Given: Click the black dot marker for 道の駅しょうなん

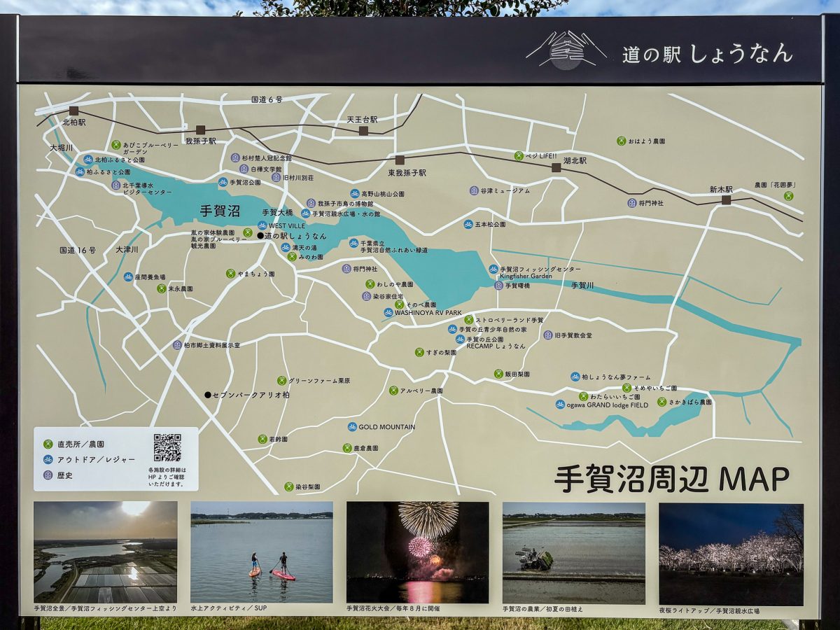Looking at the screenshot, I should (x=260, y=236).
